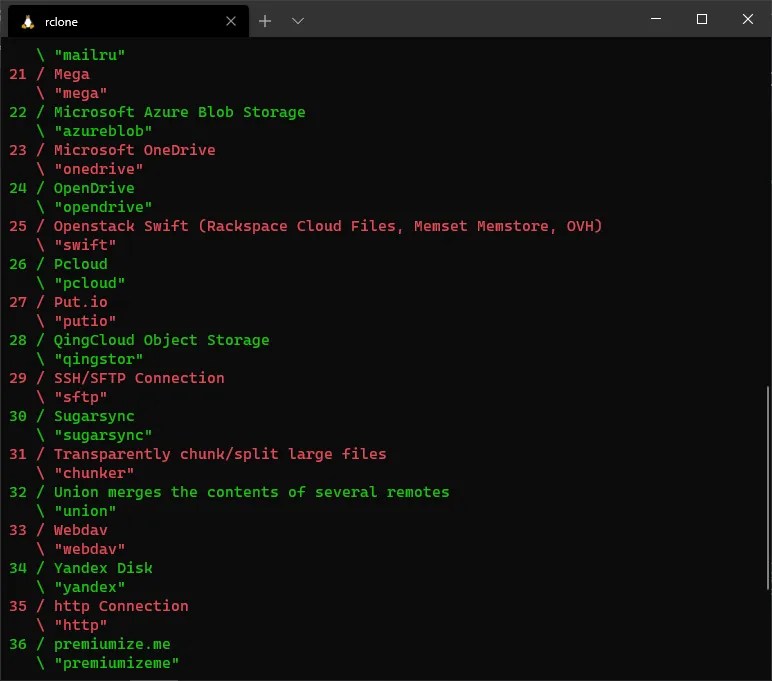Viewport: 772px width, 681px height.
Task: Click the "qingstor" identifier
Action: click(x=98, y=359)
